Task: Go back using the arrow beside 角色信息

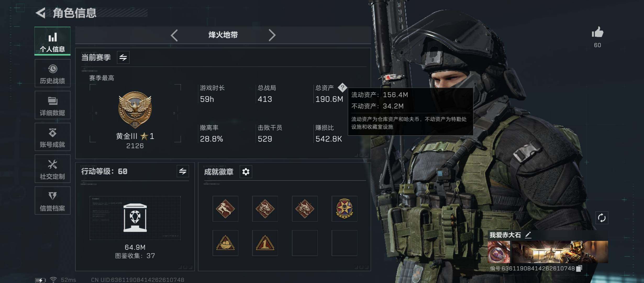Action: [x=41, y=13]
